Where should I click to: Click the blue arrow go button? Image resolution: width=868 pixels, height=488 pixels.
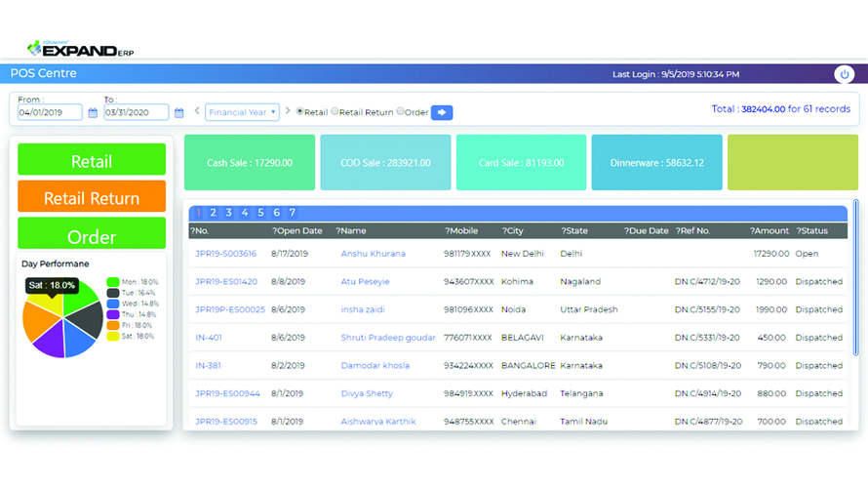[442, 112]
